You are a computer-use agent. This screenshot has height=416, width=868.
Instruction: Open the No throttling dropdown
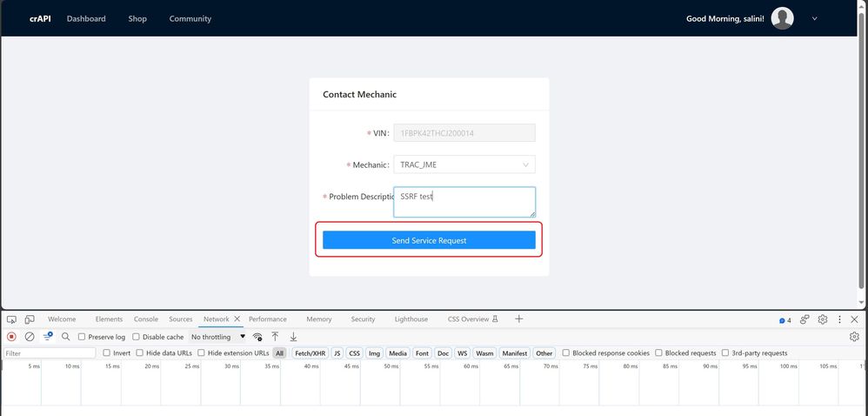point(217,337)
